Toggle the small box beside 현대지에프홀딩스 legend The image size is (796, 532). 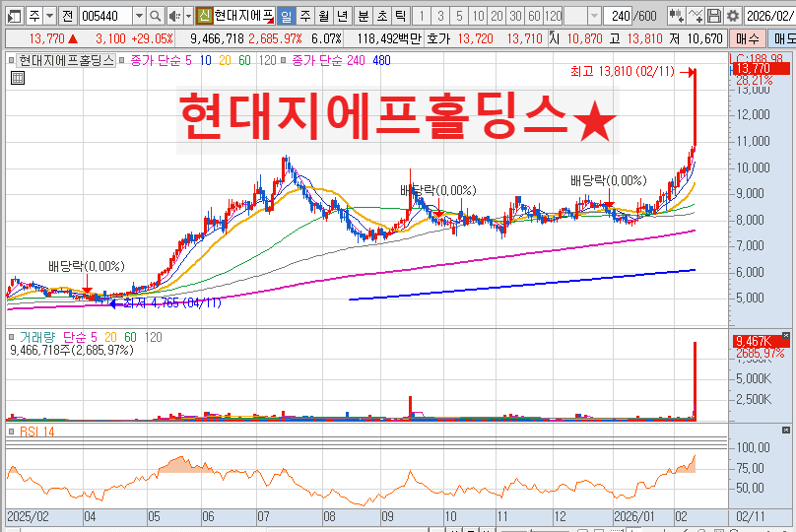click(12, 61)
